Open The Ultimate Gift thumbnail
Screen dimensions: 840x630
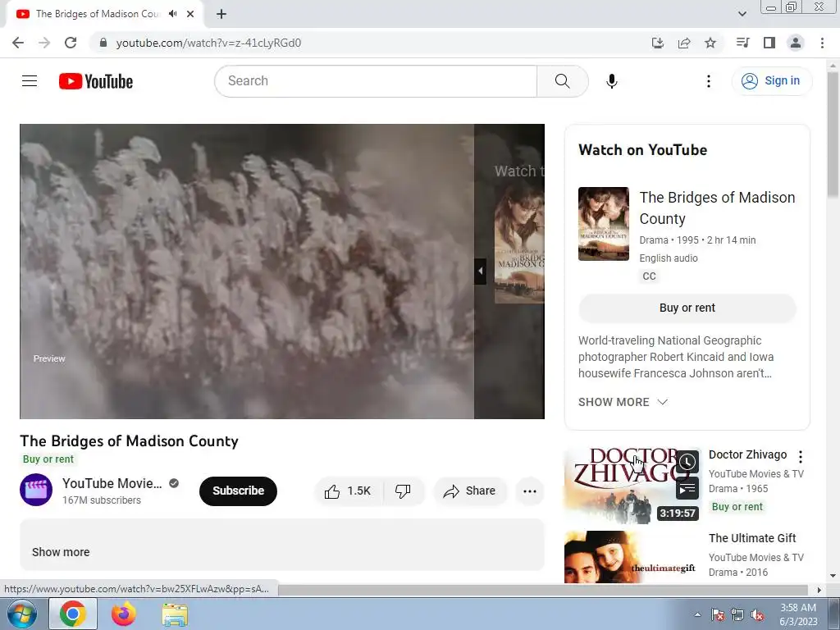[632, 557]
